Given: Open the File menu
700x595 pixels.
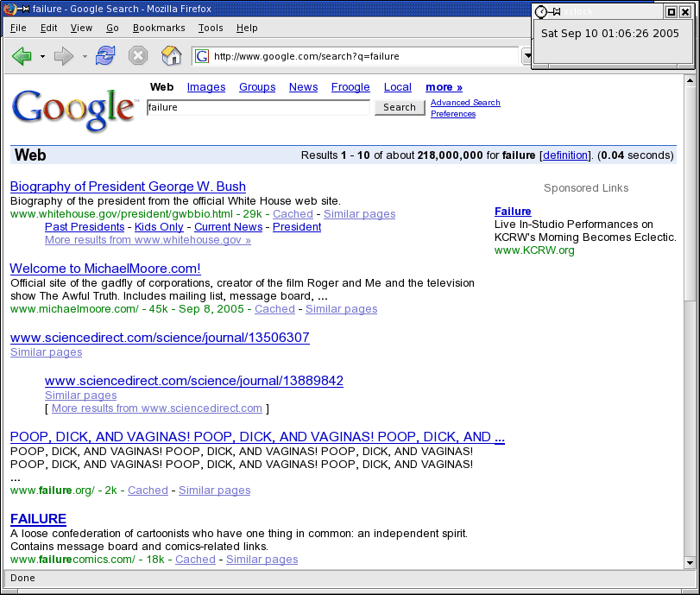Looking at the screenshot, I should (x=18, y=28).
